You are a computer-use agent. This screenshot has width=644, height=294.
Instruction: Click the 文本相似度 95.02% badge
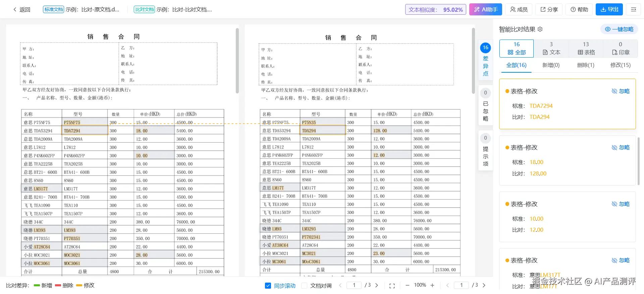(435, 10)
